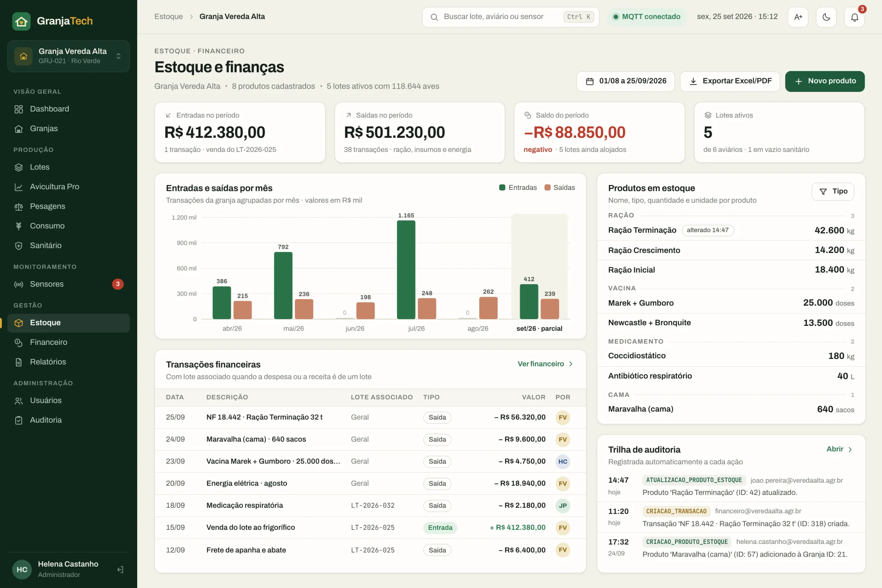Select the Ração Terminação product row
This screenshot has width=882, height=588.
point(731,230)
